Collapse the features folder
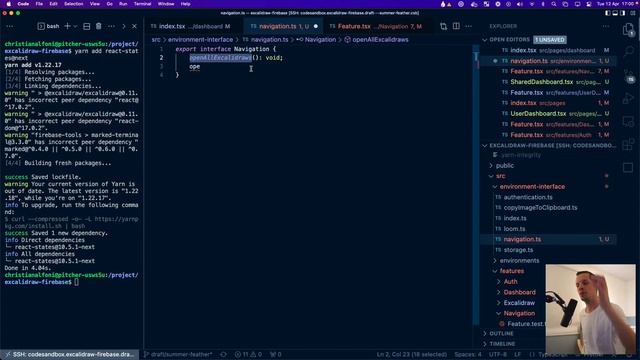Image resolution: width=640 pixels, height=360 pixels. (x=511, y=271)
